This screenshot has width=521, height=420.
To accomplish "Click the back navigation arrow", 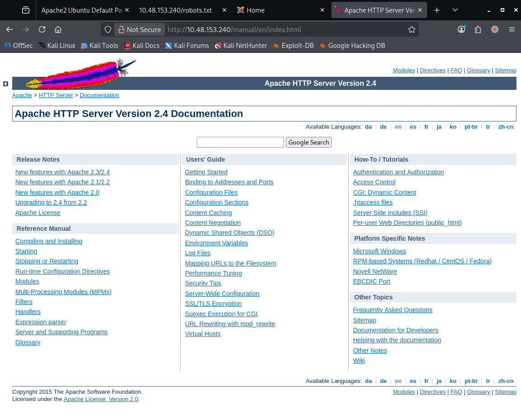I will click(9, 29).
